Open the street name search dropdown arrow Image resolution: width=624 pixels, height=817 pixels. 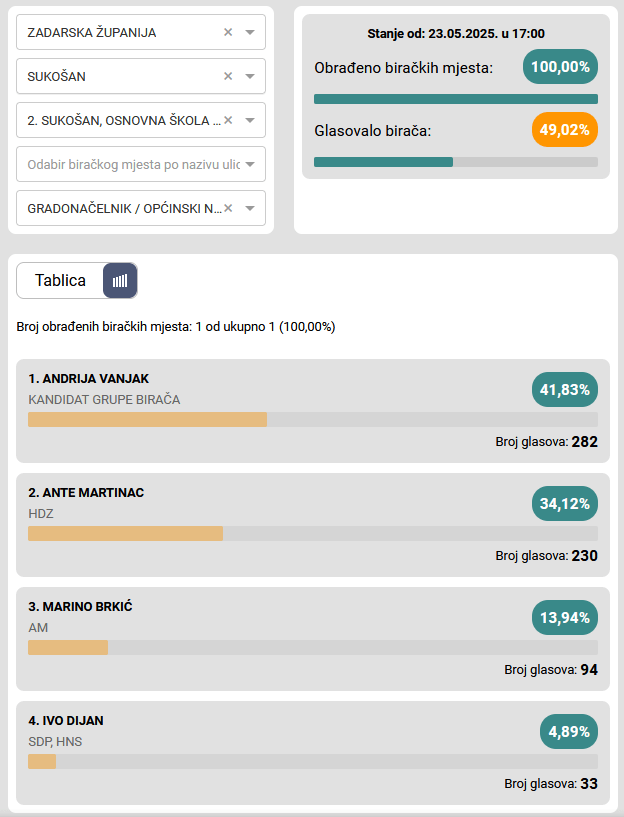point(250,164)
